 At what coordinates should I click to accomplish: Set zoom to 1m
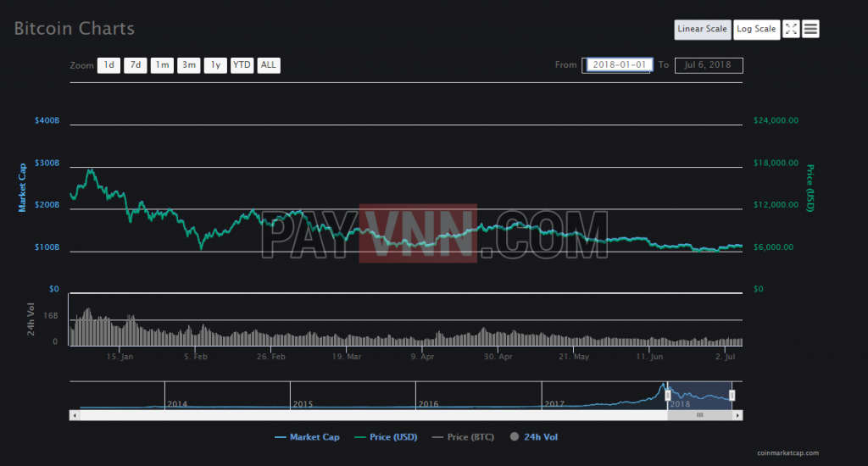162,65
